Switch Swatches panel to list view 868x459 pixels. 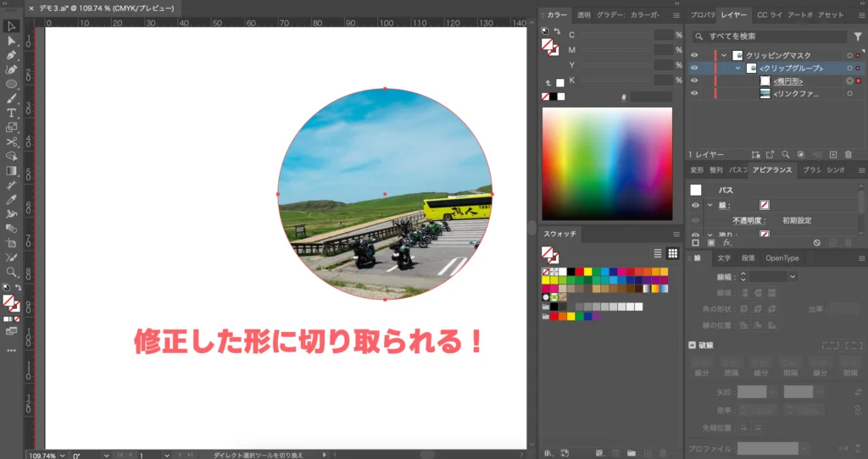[658, 253]
